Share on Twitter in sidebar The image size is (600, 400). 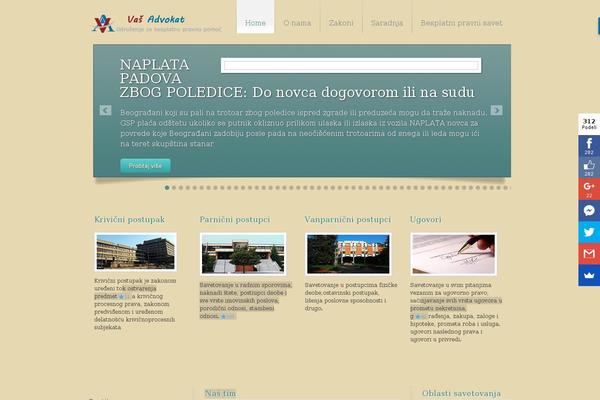589,232
